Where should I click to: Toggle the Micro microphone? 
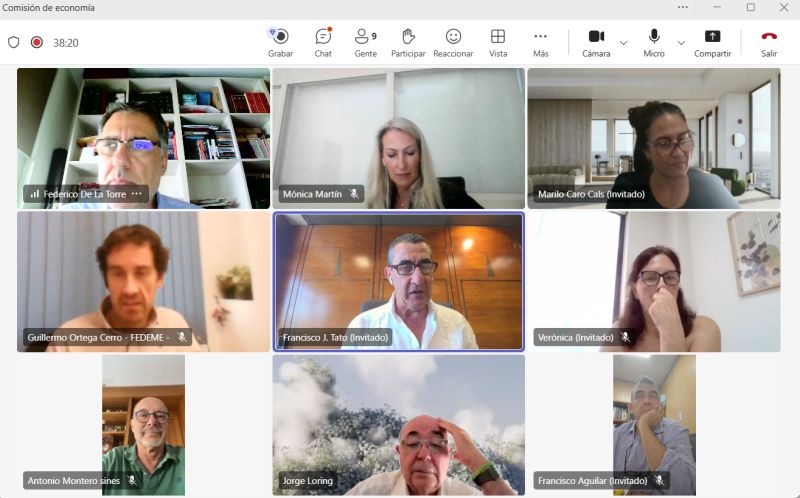click(654, 43)
